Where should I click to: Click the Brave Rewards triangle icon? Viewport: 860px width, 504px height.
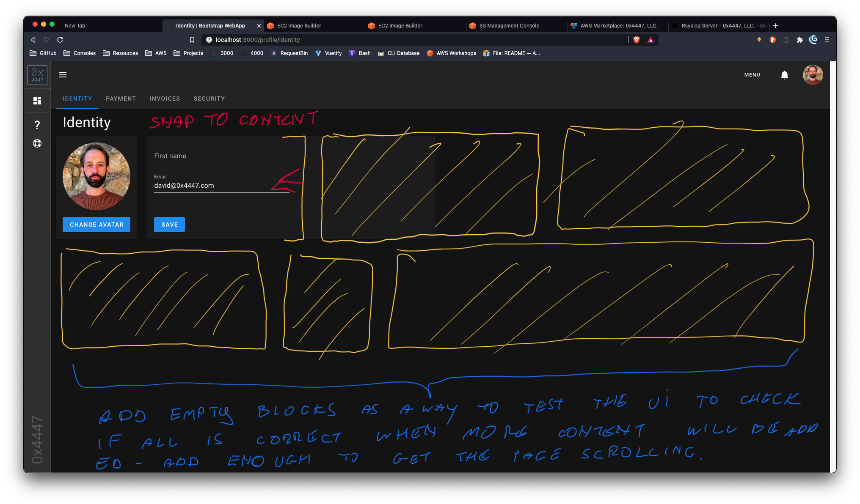(x=651, y=40)
